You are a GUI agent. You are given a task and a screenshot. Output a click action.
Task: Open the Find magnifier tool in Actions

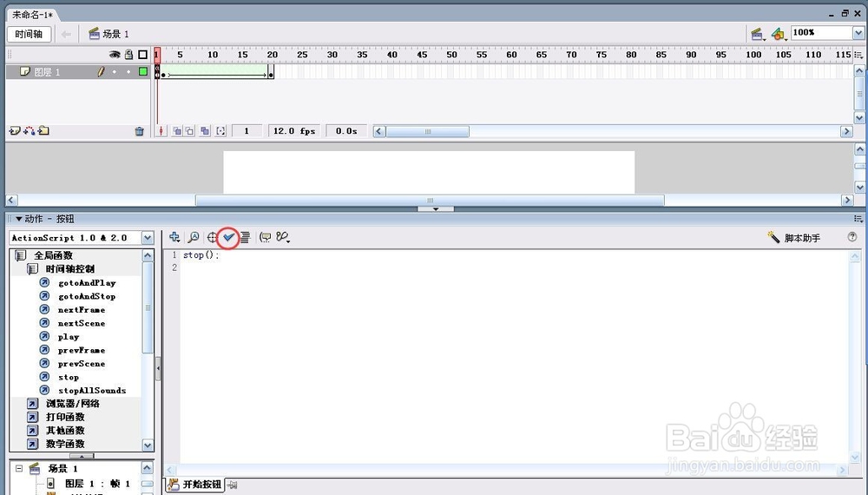point(194,237)
